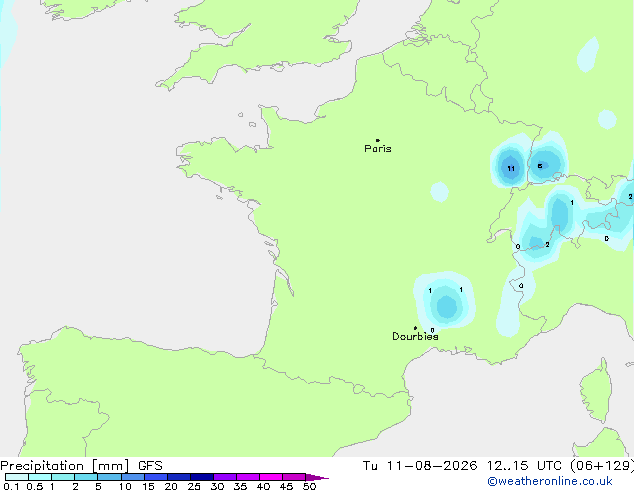Click the legend scale label '50'
Screen dimensions: 634x490
(x=309, y=486)
